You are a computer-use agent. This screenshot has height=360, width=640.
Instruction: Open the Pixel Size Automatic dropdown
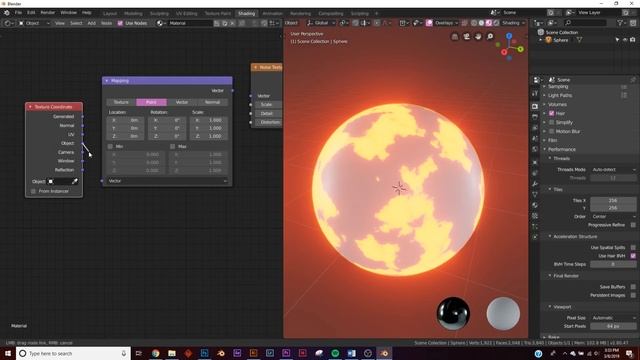pos(613,318)
